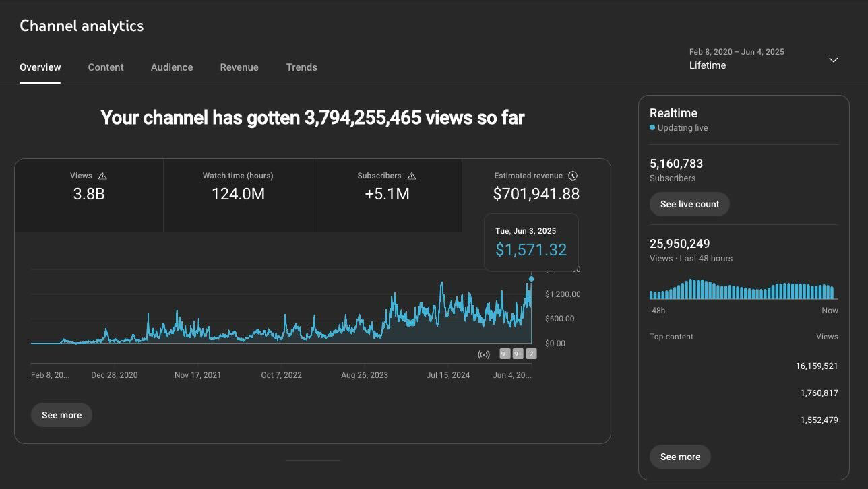Click the Dec 28, 2020 axis label
This screenshot has height=489, width=868.
click(115, 375)
